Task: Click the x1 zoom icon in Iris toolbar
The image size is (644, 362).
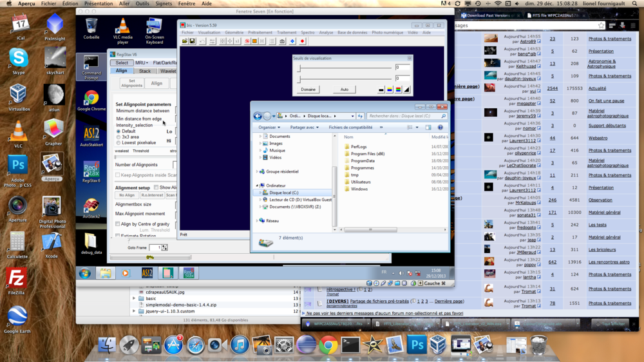Action: pyautogui.click(x=238, y=41)
